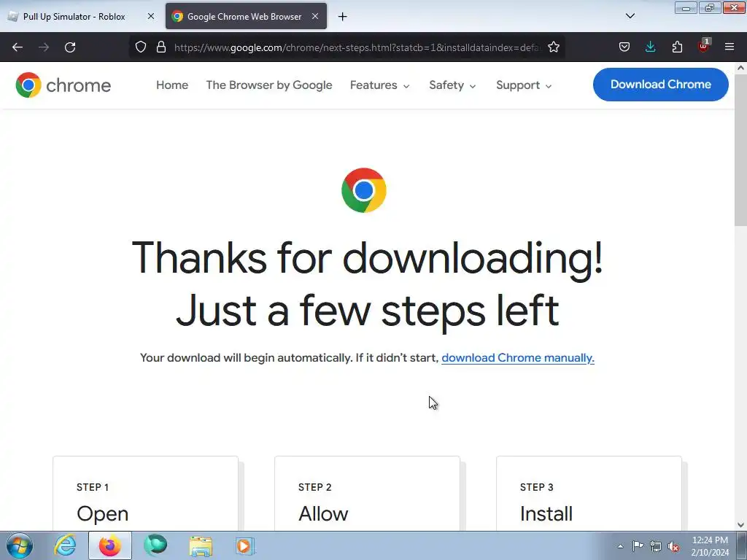
Task: Select Firefox in the taskbar
Action: (x=110, y=545)
